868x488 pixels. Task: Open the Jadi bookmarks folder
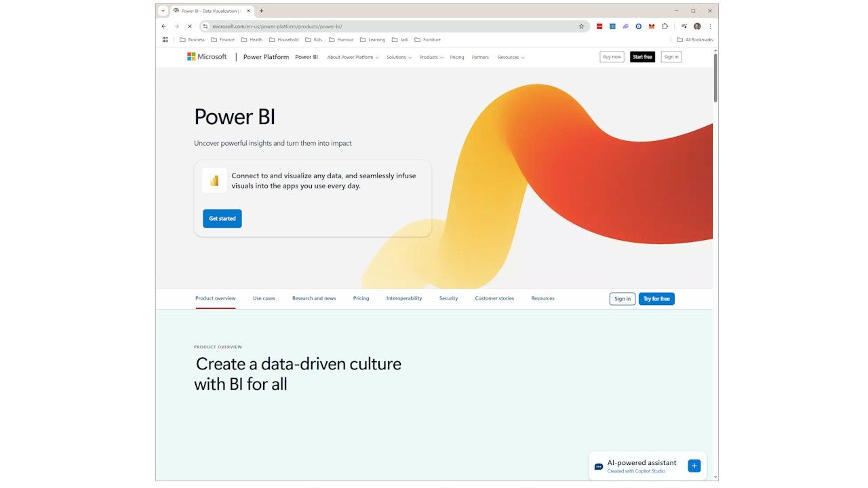point(400,40)
